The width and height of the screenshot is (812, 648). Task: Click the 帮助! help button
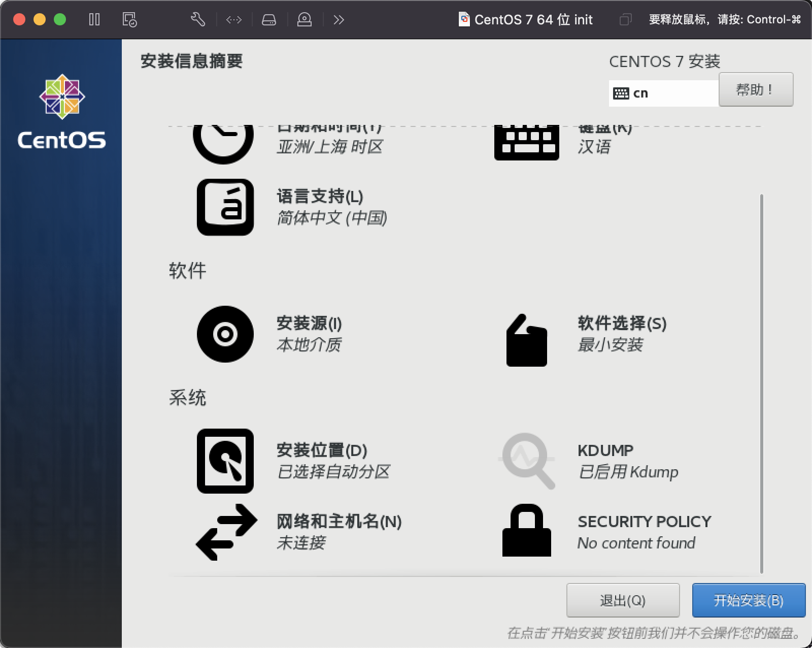(x=756, y=90)
